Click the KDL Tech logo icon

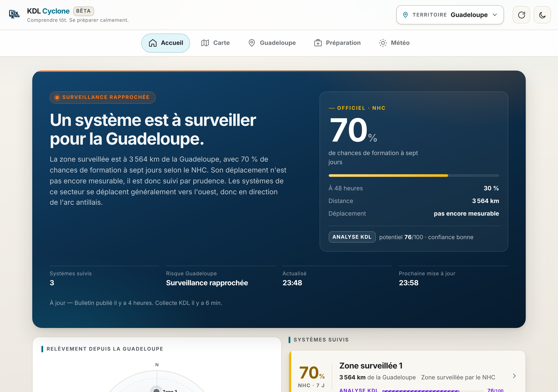(14, 14)
